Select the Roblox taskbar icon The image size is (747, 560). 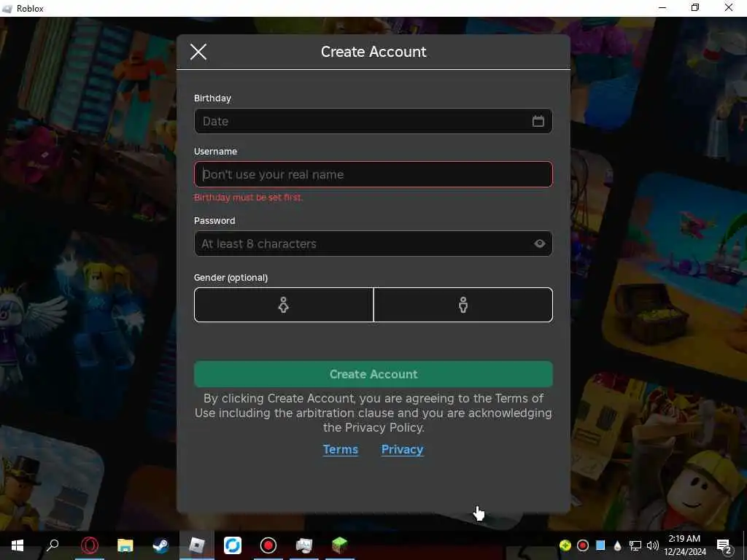pos(197,545)
